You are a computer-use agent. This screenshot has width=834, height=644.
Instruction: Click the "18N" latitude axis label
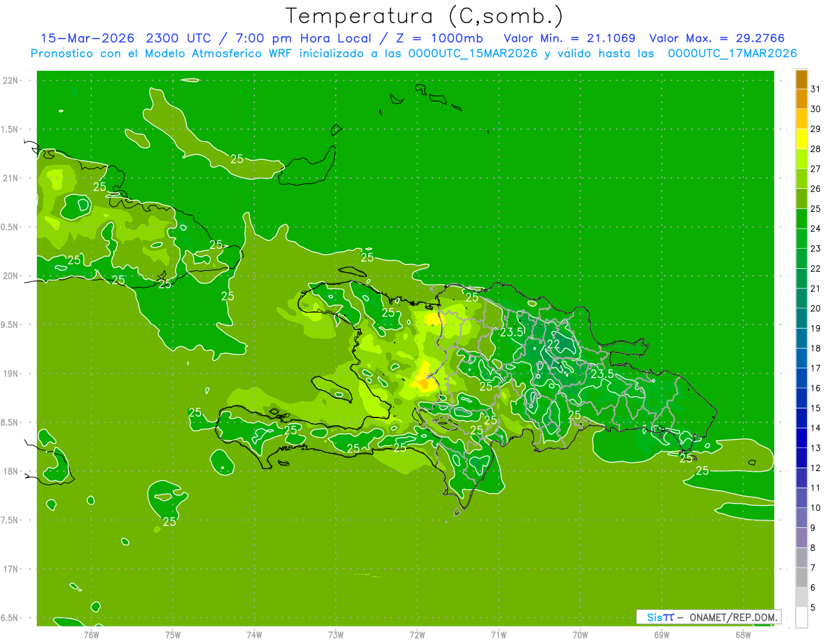[11, 471]
